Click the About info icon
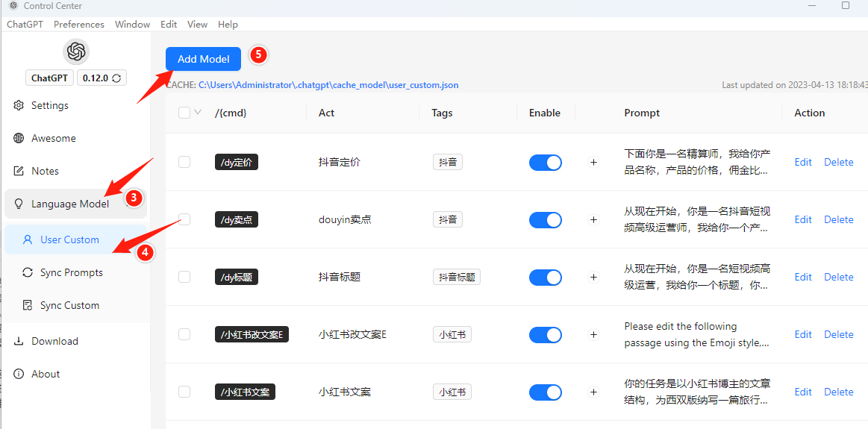Image resolution: width=868 pixels, height=429 pixels. click(19, 374)
